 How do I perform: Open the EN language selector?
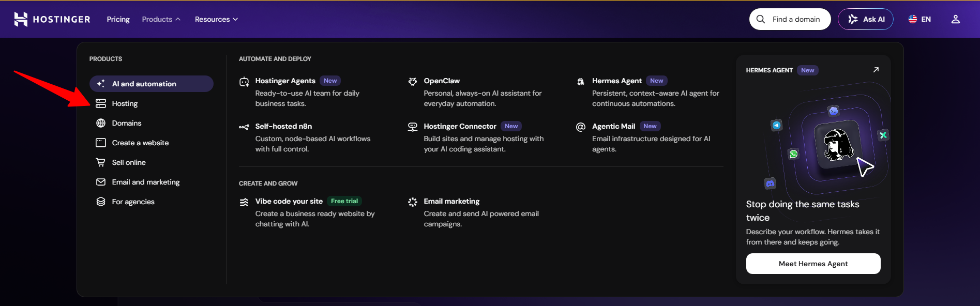point(919,19)
